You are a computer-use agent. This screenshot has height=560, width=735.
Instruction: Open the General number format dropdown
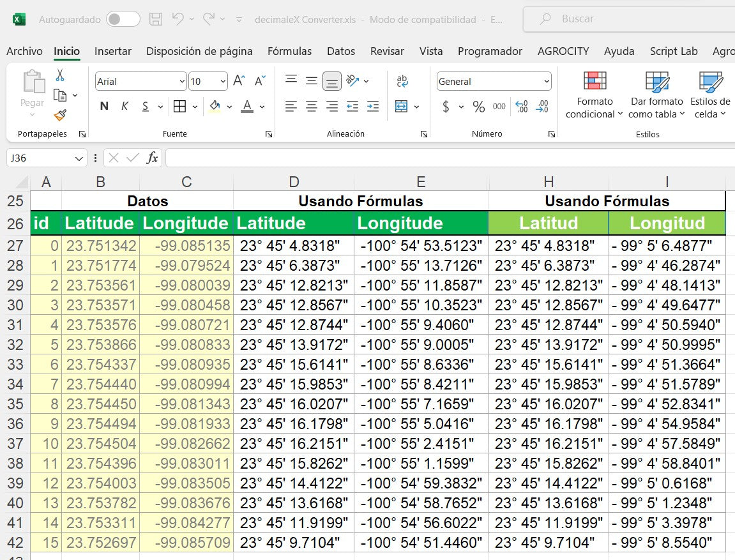click(547, 82)
